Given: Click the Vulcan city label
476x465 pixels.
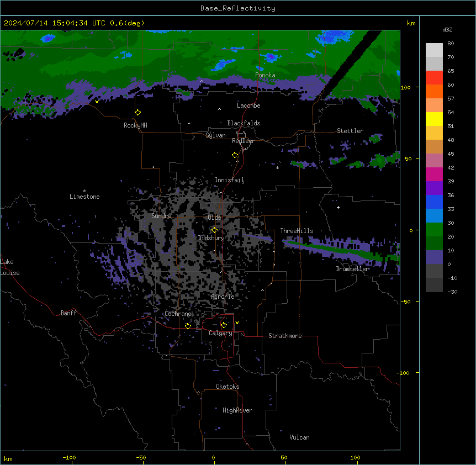Looking at the screenshot, I should point(300,437).
